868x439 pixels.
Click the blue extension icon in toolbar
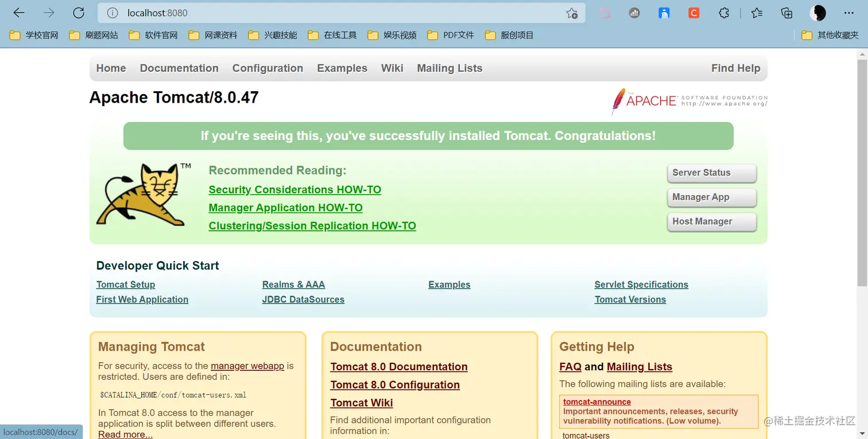click(664, 13)
